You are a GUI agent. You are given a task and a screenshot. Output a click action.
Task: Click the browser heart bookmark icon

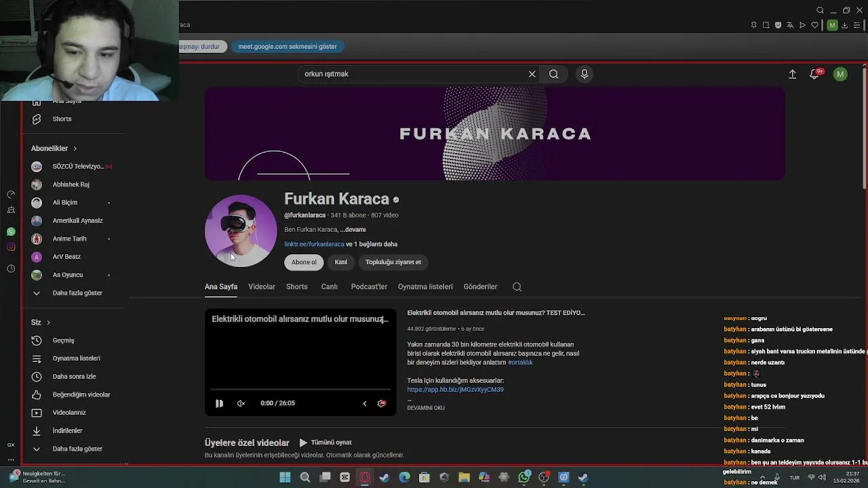(814, 25)
